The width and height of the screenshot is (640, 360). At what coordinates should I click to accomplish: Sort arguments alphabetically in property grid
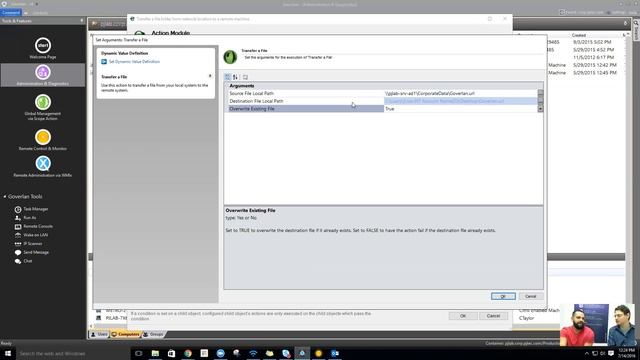coord(236,77)
